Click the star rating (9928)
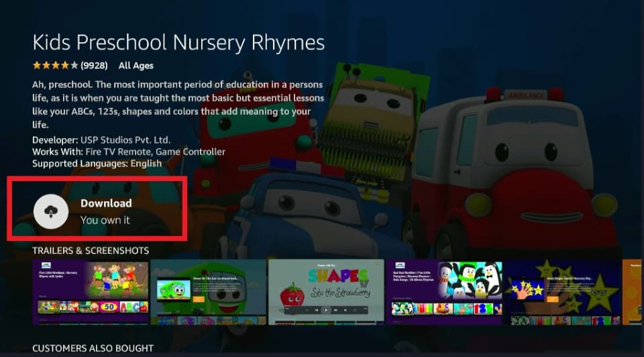This screenshot has width=644, height=357. pos(70,65)
